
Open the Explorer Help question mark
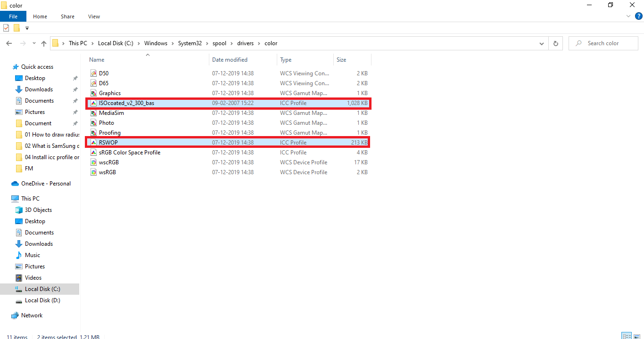[638, 16]
